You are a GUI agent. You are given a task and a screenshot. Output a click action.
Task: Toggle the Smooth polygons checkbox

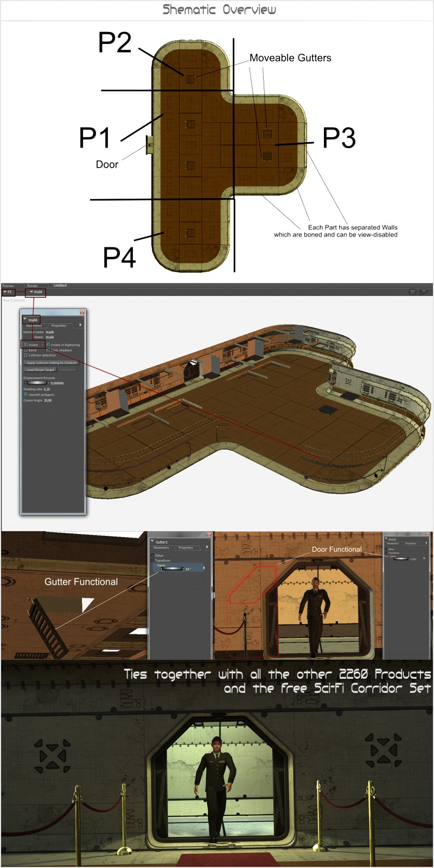click(x=25, y=394)
